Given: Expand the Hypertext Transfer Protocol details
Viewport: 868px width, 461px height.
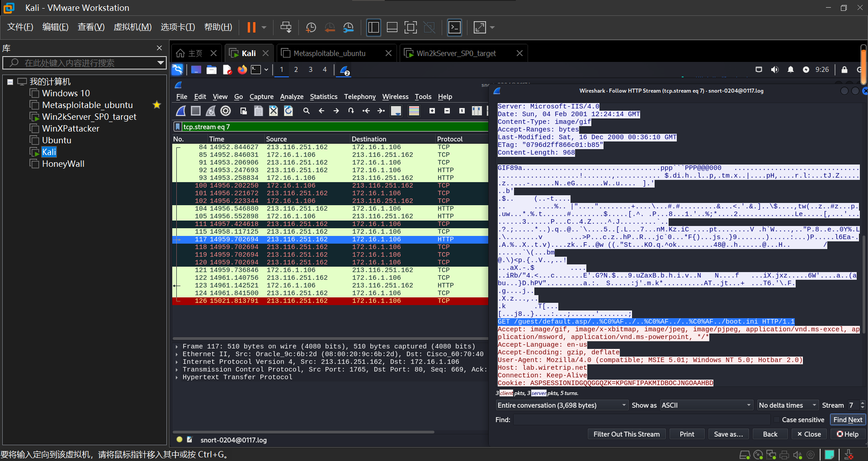Looking at the screenshot, I should coord(177,377).
